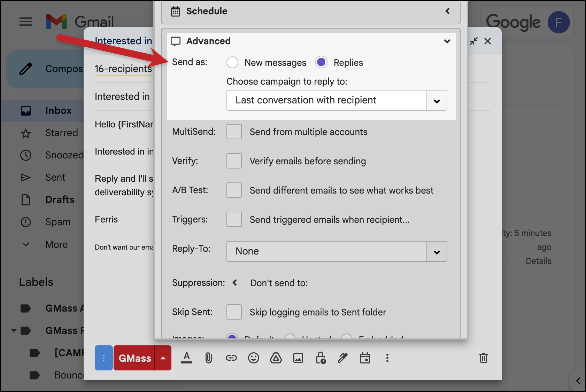Open formatting options in compose toolbar
Image resolution: width=586 pixels, height=392 pixels.
187,358
